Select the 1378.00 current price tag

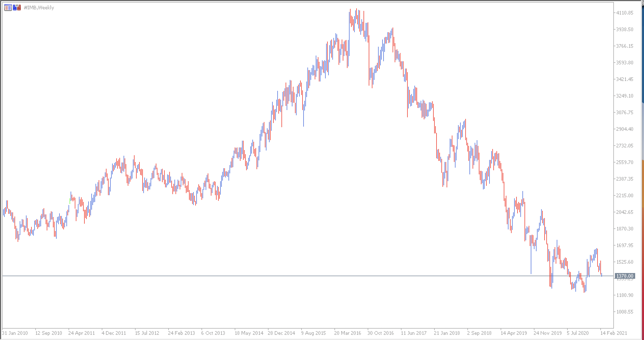click(625, 276)
